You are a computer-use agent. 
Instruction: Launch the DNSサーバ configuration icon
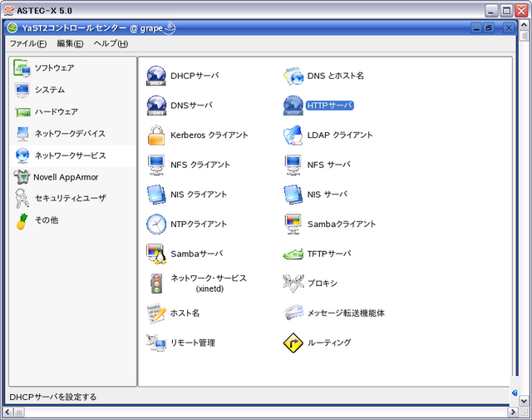tap(156, 106)
